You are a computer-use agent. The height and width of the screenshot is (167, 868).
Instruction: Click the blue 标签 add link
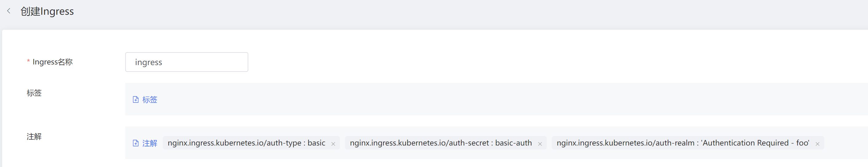[150, 99]
